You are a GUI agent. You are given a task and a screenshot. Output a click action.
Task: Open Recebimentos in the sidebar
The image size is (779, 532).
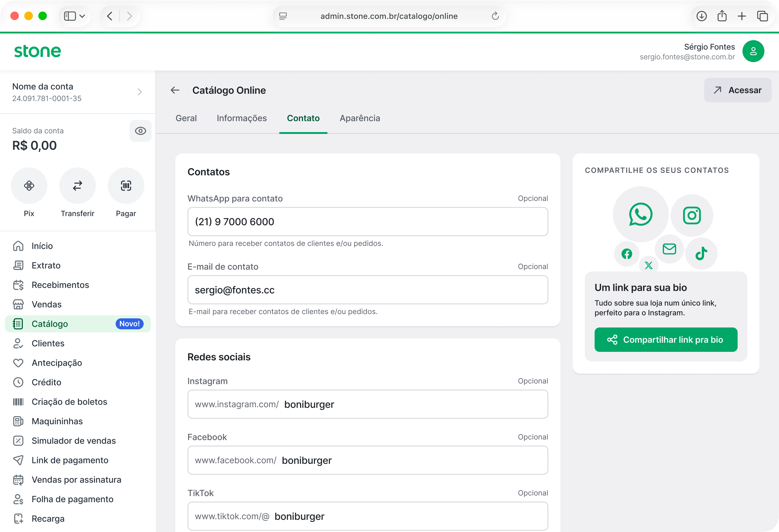[78, 285]
